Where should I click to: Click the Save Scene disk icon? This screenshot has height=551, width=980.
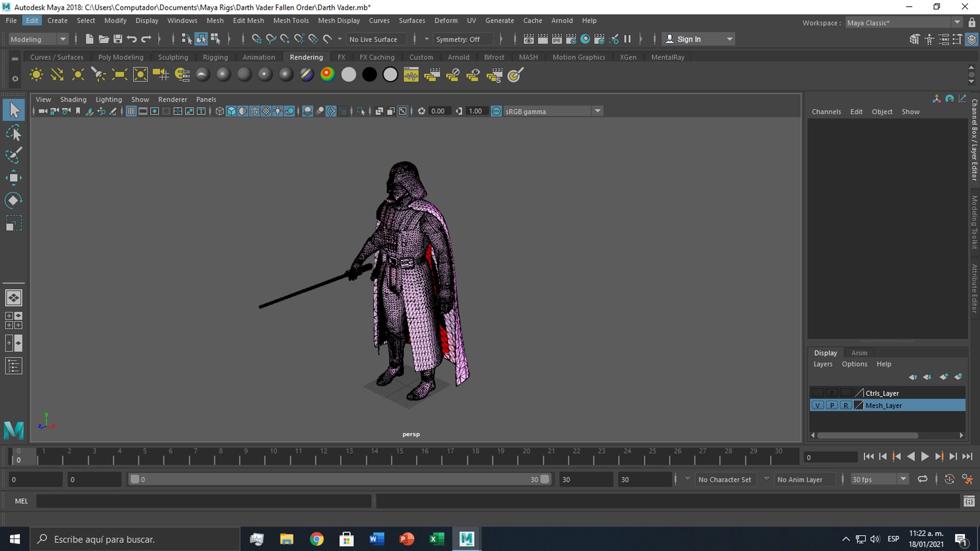(117, 39)
